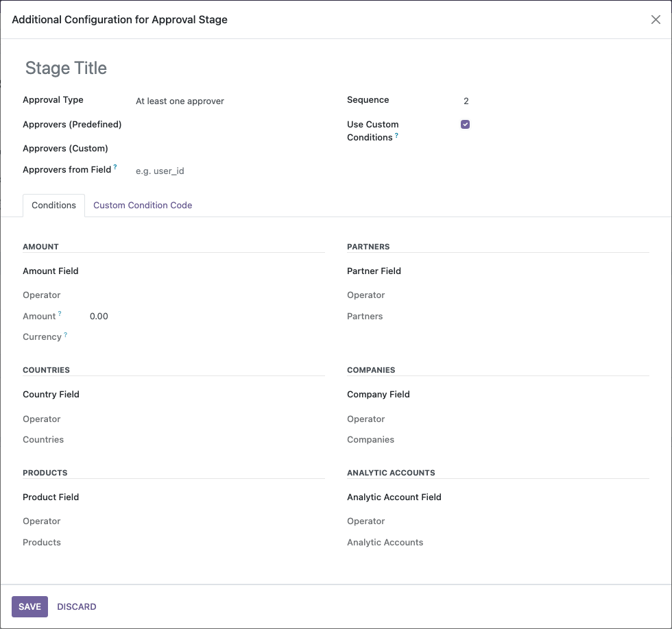Viewport: 672px width, 629px height.
Task: Click the Products label under its Operator
Action: tap(42, 542)
